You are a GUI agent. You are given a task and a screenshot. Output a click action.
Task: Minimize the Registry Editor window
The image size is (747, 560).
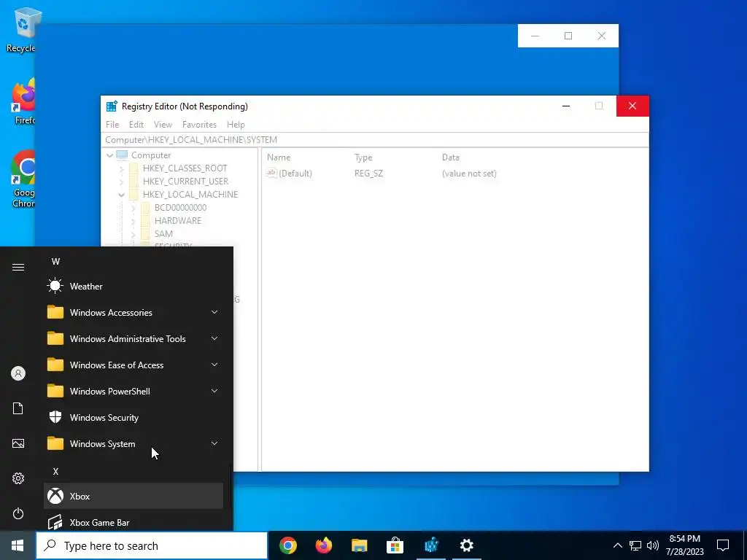566,106
